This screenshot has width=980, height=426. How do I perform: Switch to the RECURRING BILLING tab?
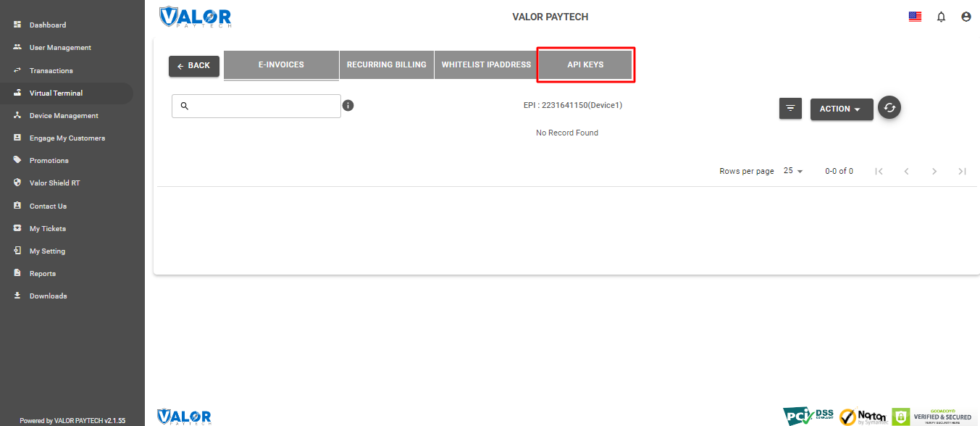coord(387,64)
